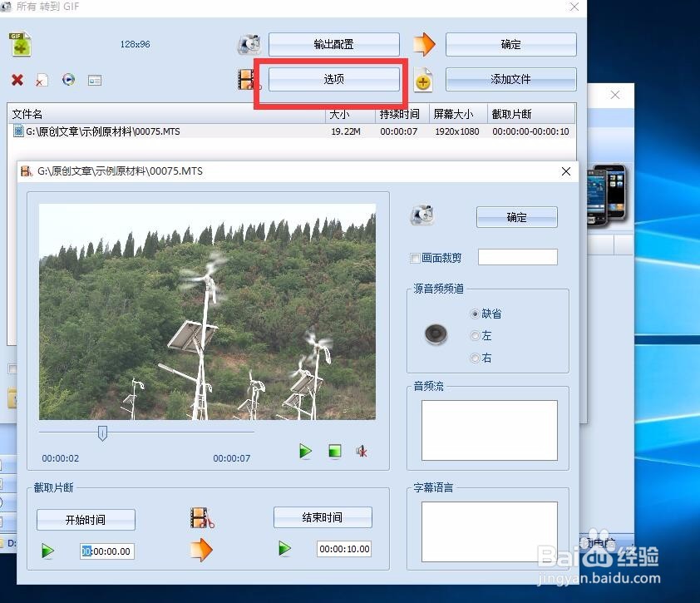Image resolution: width=700 pixels, height=603 pixels.
Task: Click the speaker icon in 源音频频道
Action: [x=436, y=334]
